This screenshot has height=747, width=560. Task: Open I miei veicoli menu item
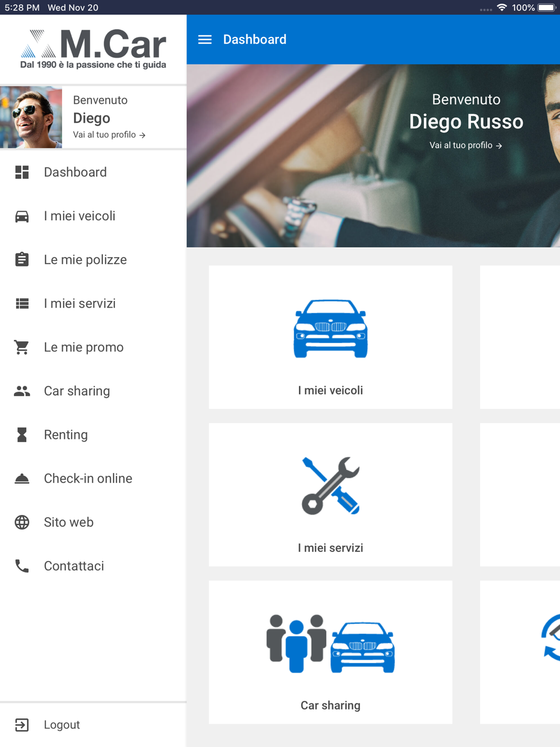click(93, 216)
